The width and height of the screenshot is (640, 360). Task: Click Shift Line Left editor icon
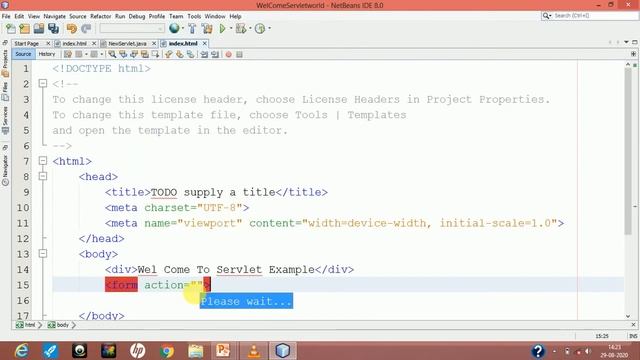204,54
